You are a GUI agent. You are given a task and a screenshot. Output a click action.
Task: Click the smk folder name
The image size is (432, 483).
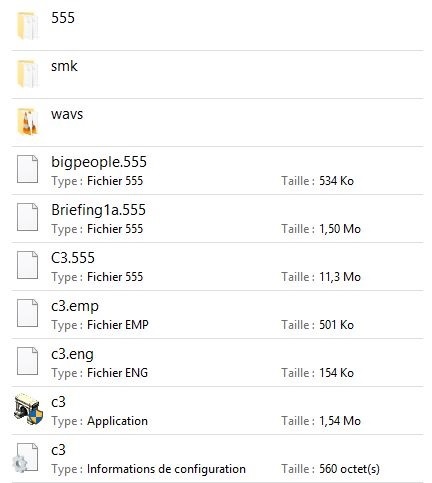tap(64, 66)
